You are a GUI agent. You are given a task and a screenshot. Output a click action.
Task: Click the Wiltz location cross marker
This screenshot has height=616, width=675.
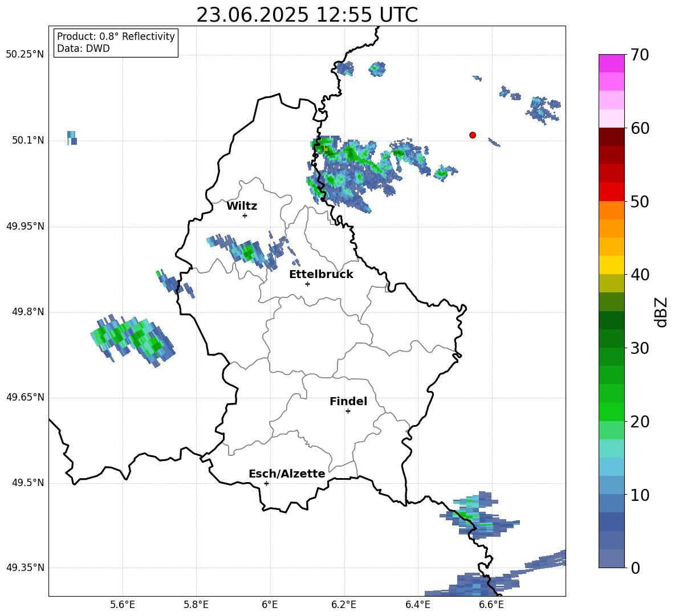click(245, 215)
